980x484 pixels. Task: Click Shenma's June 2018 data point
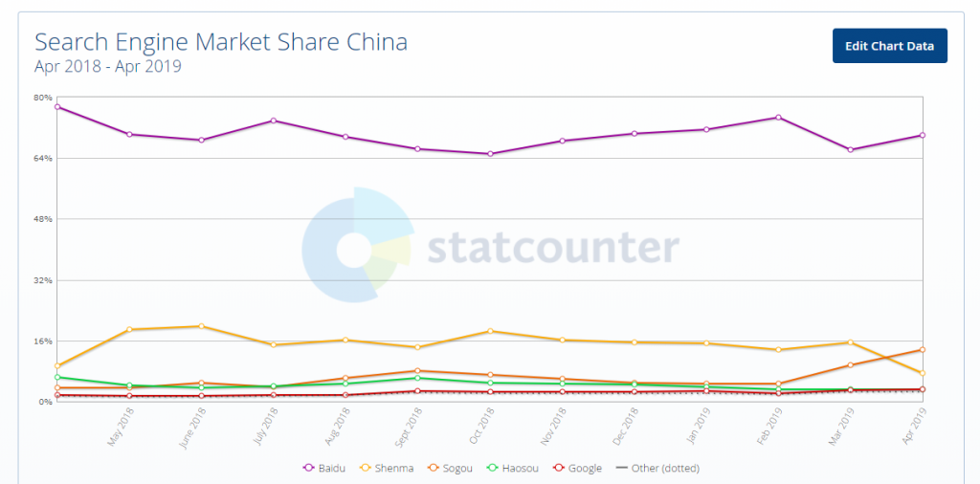coord(201,326)
